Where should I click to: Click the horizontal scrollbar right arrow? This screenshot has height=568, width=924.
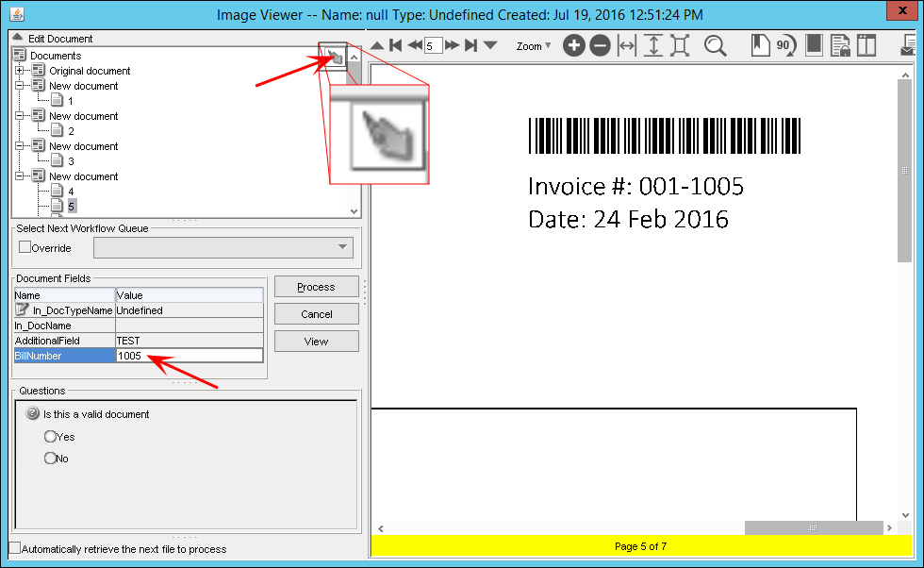(889, 527)
